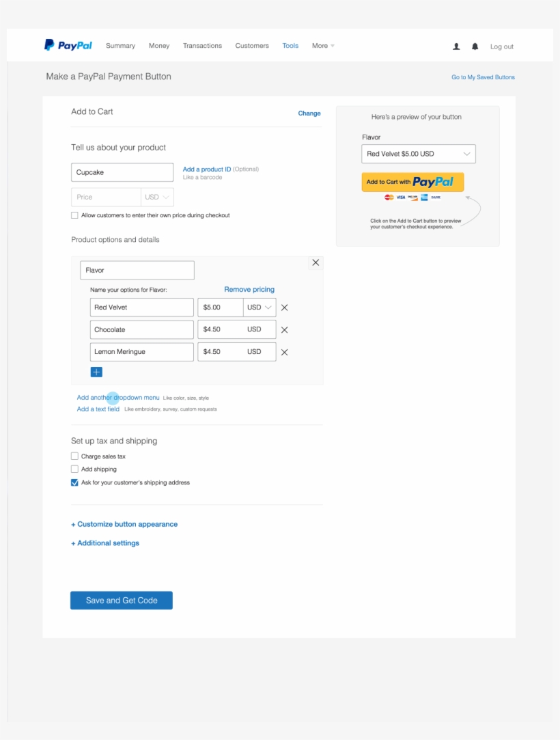
Task: Uncheck Ask for customer's shipping address
Action: (74, 482)
